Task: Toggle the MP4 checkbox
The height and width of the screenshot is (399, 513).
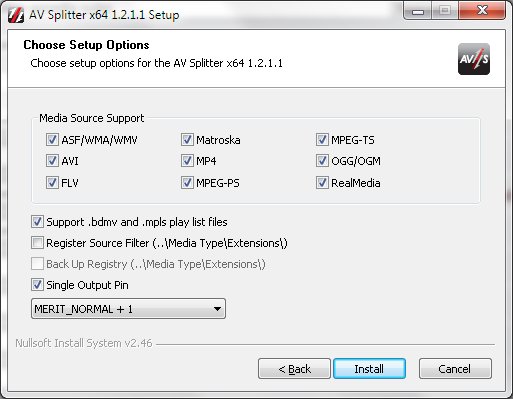Action: (187, 161)
